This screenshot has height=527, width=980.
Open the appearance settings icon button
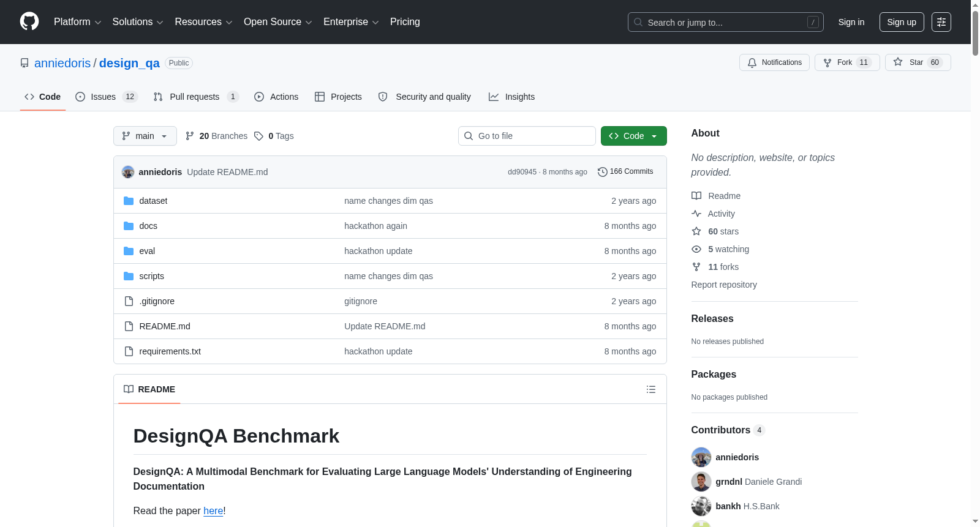(941, 22)
